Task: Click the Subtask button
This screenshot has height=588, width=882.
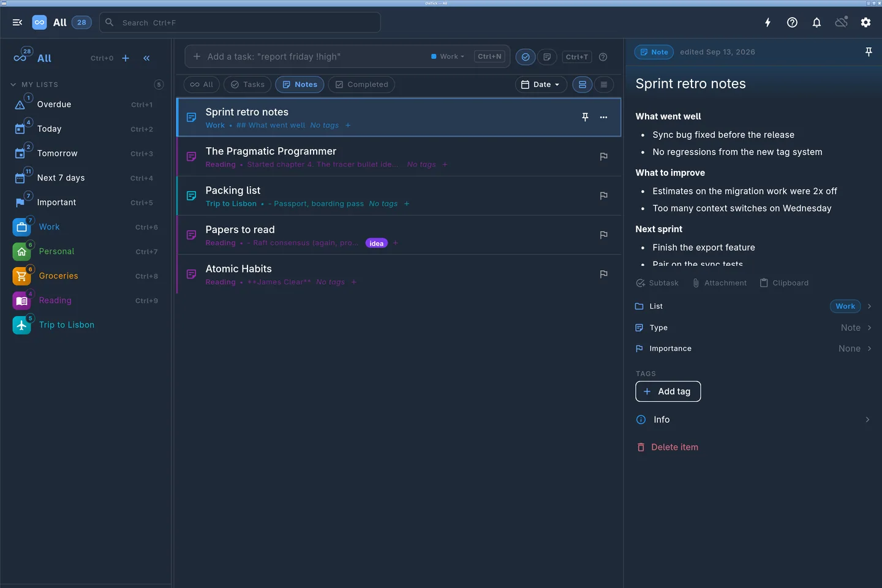Action: point(657,283)
